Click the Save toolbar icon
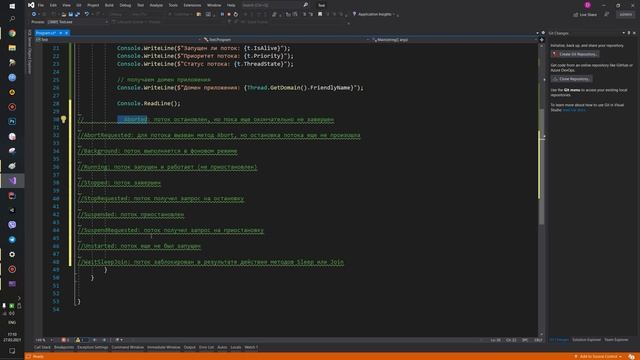640x360 pixels. pos(71,14)
